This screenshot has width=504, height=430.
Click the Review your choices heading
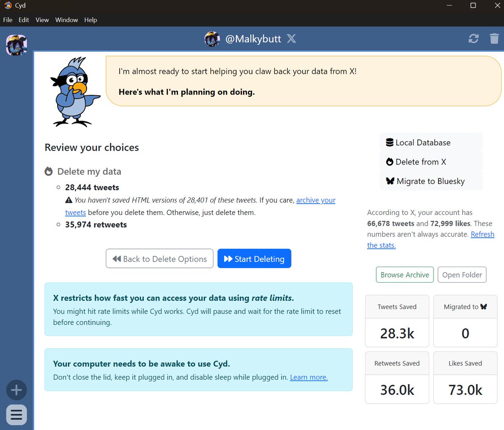92,147
